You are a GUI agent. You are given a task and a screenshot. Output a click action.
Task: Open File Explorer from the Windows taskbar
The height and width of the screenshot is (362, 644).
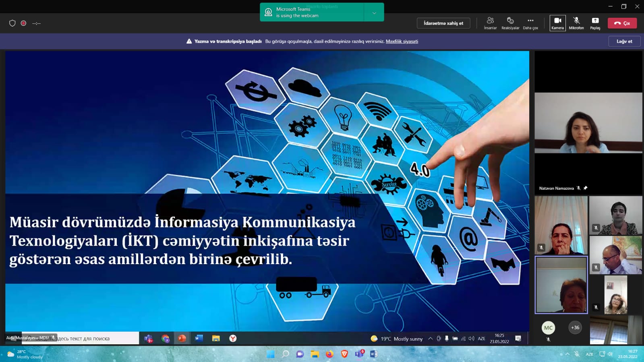tap(315, 354)
